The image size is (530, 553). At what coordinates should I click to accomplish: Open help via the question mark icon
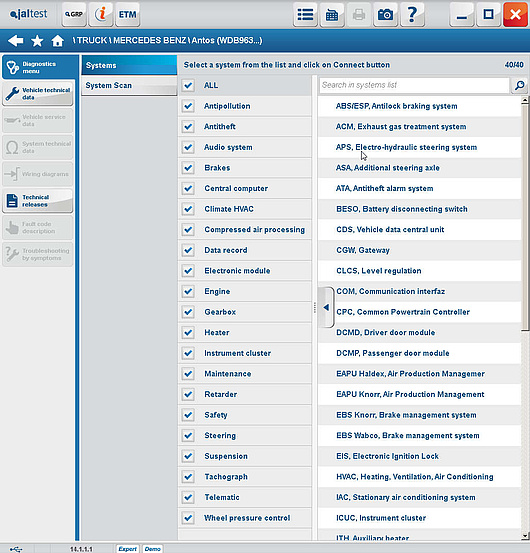pos(412,14)
